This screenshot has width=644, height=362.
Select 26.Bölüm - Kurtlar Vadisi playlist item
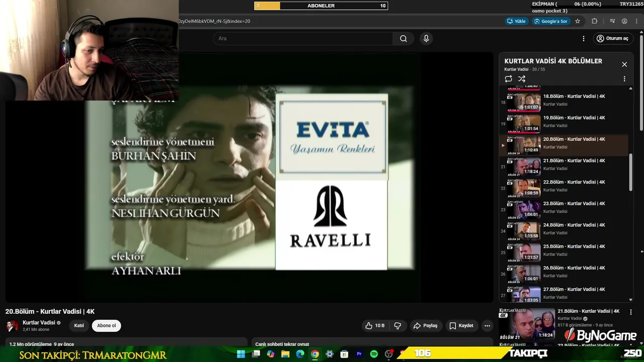563,274
